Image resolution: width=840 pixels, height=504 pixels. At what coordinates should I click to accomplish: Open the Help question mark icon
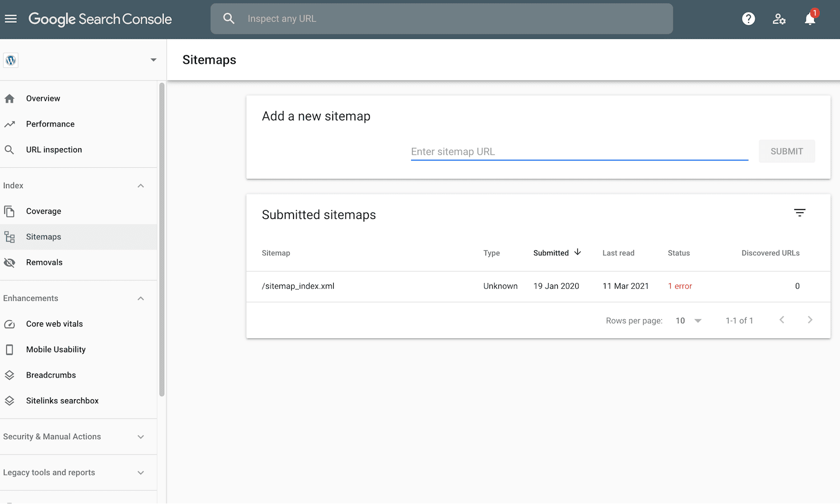[748, 18]
